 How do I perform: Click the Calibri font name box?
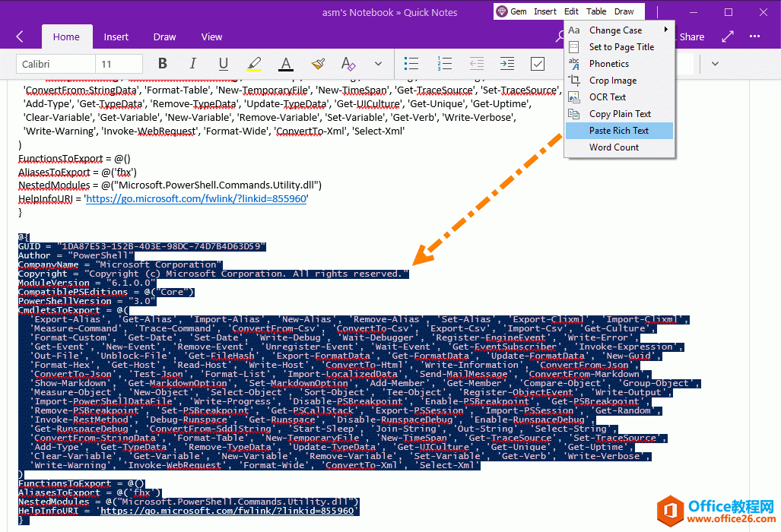(x=56, y=65)
